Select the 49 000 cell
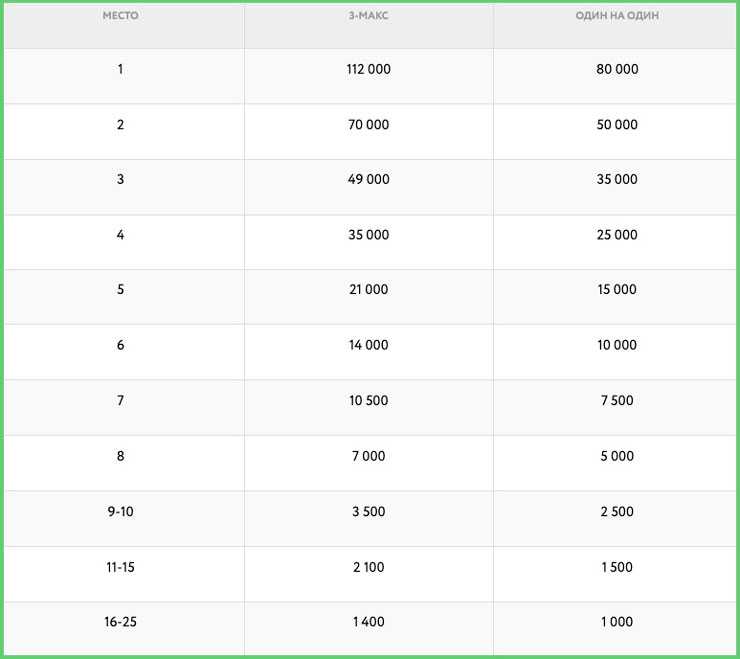 [x=368, y=180]
